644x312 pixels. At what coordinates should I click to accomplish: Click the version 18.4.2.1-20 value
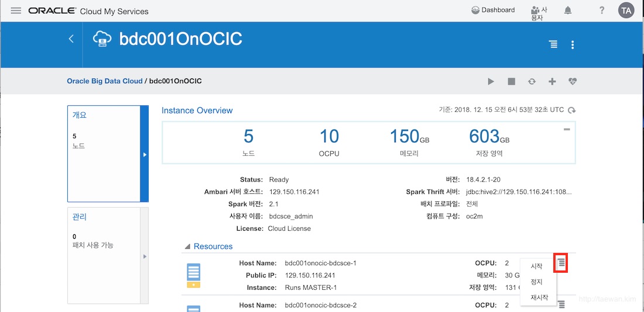click(x=484, y=179)
